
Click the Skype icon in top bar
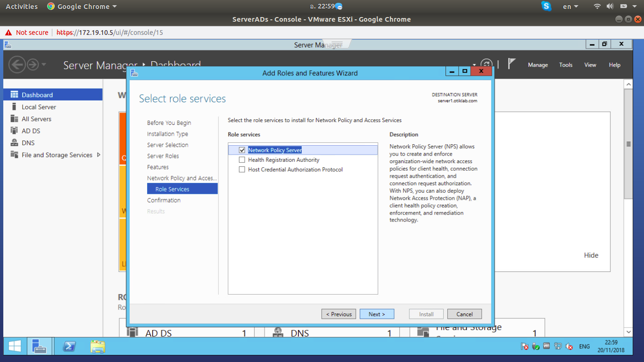[546, 6]
